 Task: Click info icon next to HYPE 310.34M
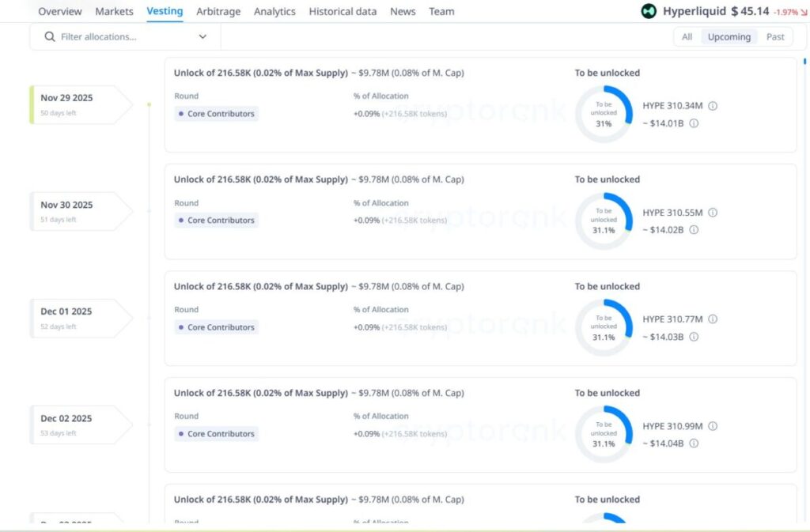[713, 106]
